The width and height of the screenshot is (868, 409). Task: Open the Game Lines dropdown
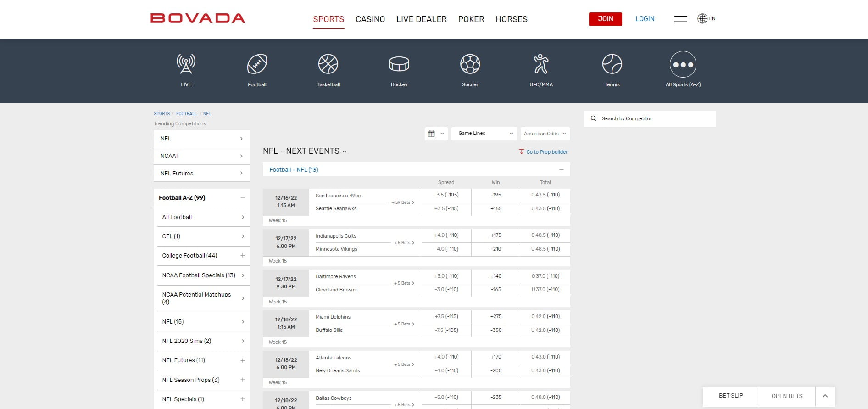click(x=484, y=134)
